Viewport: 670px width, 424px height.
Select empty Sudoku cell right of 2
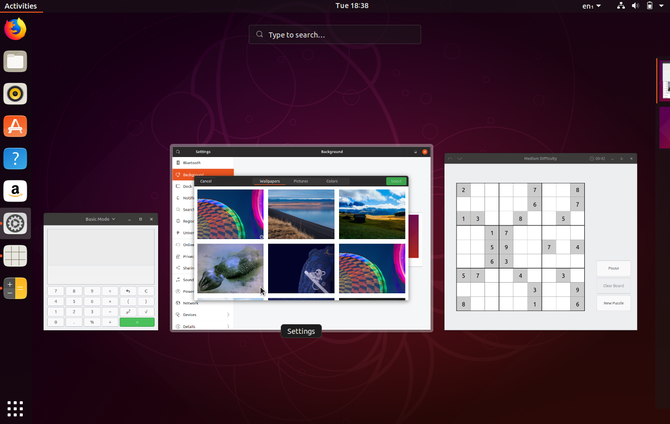[x=478, y=190]
